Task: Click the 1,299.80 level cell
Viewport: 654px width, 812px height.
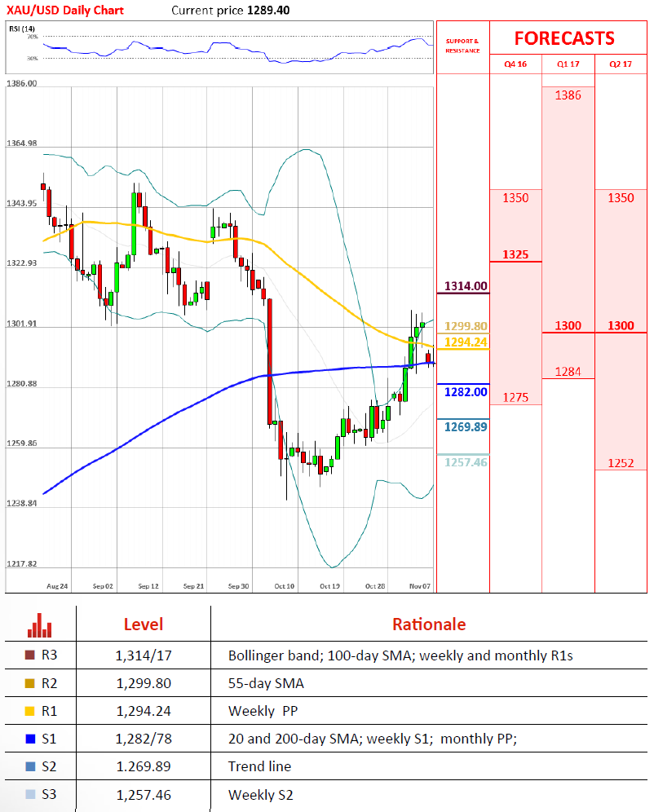Action: (x=144, y=683)
